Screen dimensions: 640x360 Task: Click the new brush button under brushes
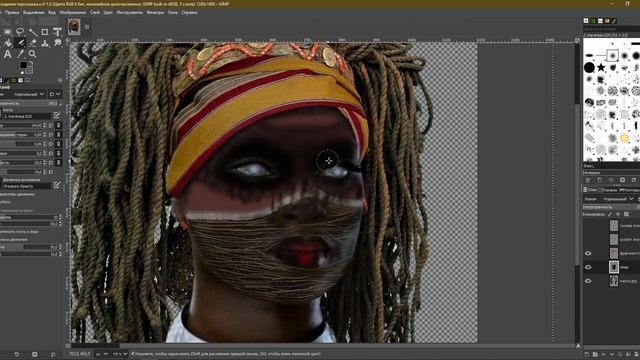(600, 180)
